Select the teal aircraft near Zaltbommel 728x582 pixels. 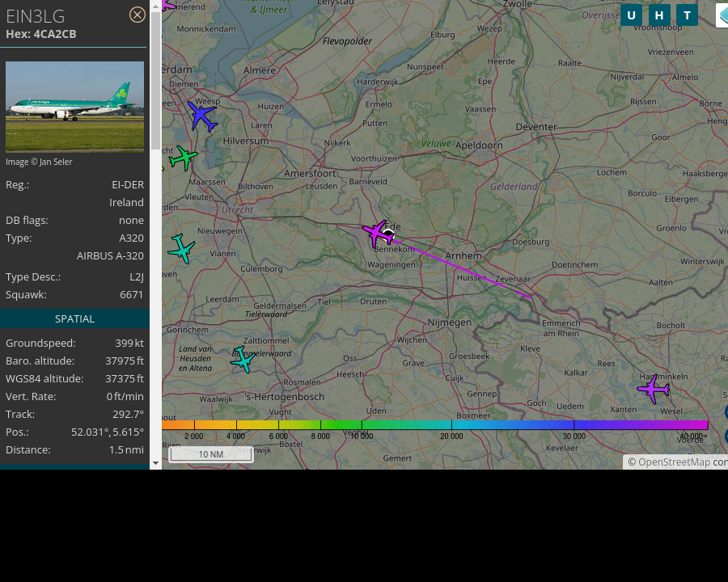click(x=243, y=359)
